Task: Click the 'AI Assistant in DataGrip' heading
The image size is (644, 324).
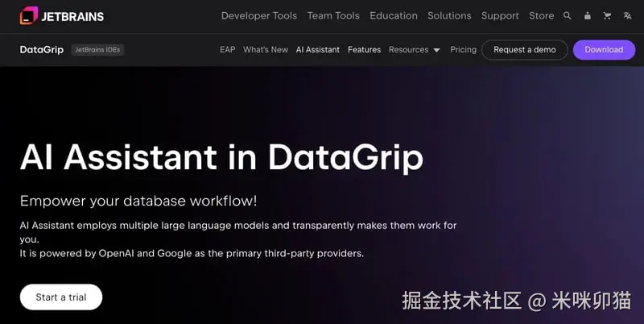Action: click(x=221, y=158)
